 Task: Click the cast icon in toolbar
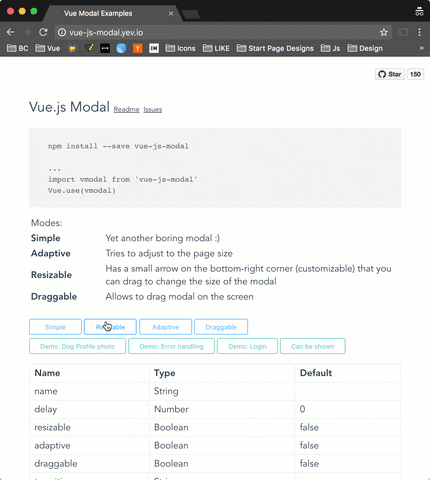403,32
